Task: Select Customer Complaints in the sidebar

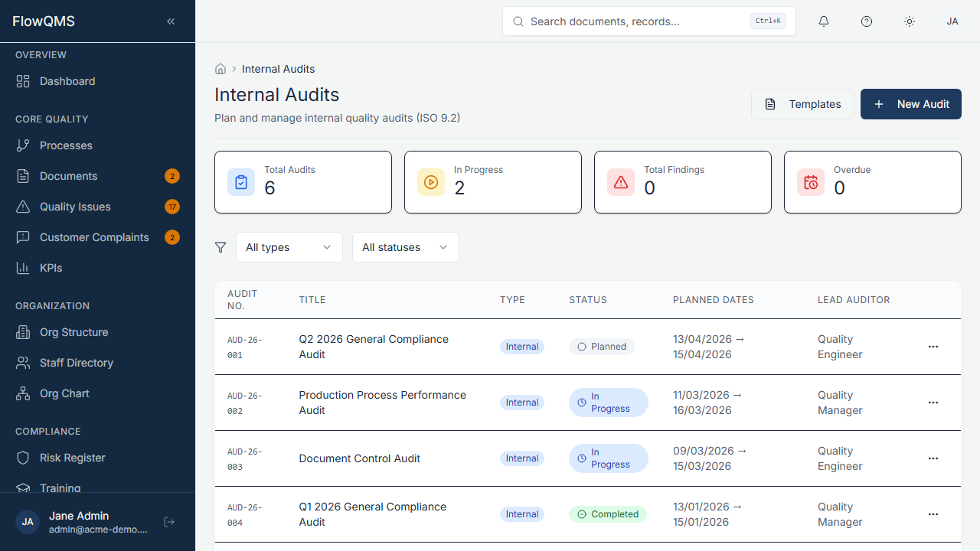Action: coord(95,237)
